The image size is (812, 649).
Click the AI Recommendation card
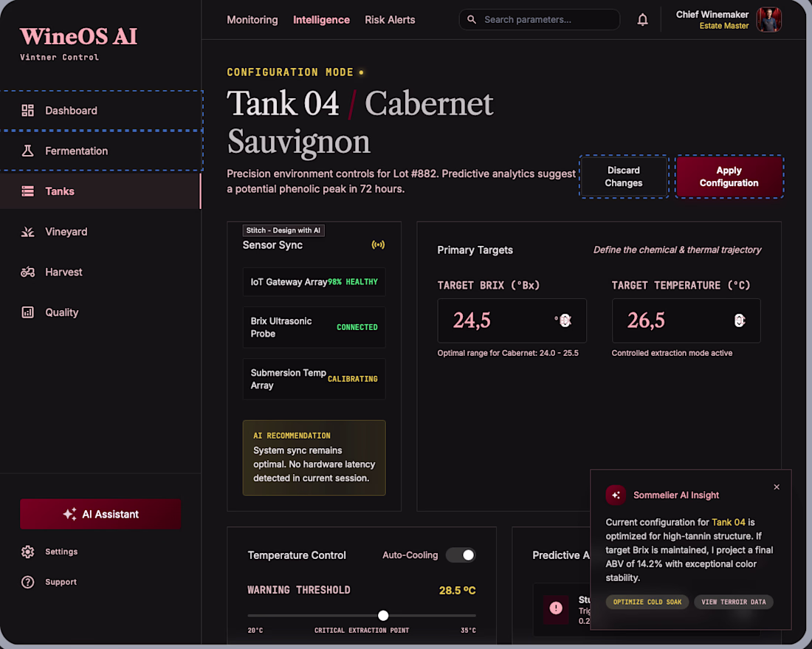(314, 458)
